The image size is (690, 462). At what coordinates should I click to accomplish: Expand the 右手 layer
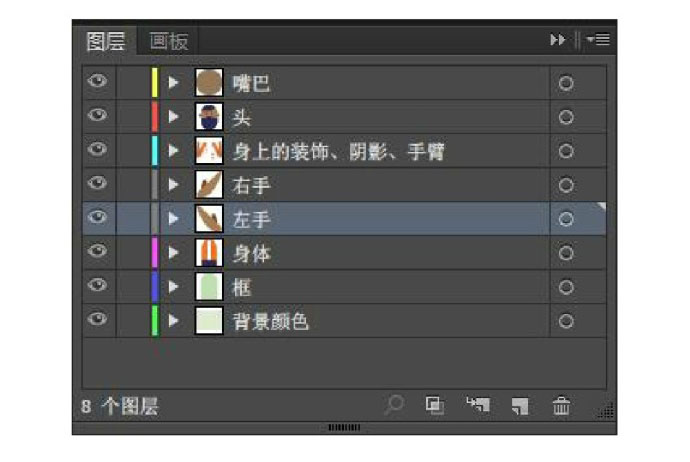coord(173,185)
